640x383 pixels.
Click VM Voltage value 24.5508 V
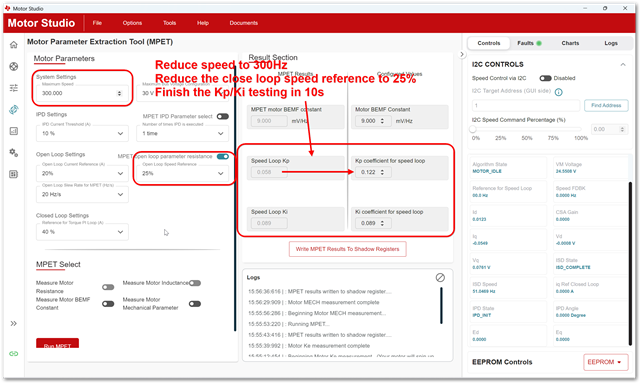(566, 171)
